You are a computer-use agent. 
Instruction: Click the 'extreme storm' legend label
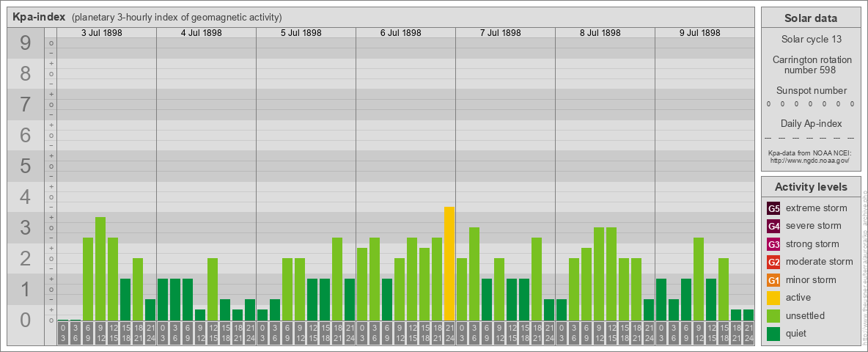817,208
